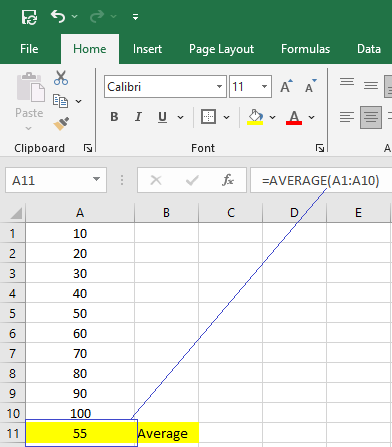392x447 pixels.
Task: Cut selection with the scissors icon
Action: (x=61, y=78)
